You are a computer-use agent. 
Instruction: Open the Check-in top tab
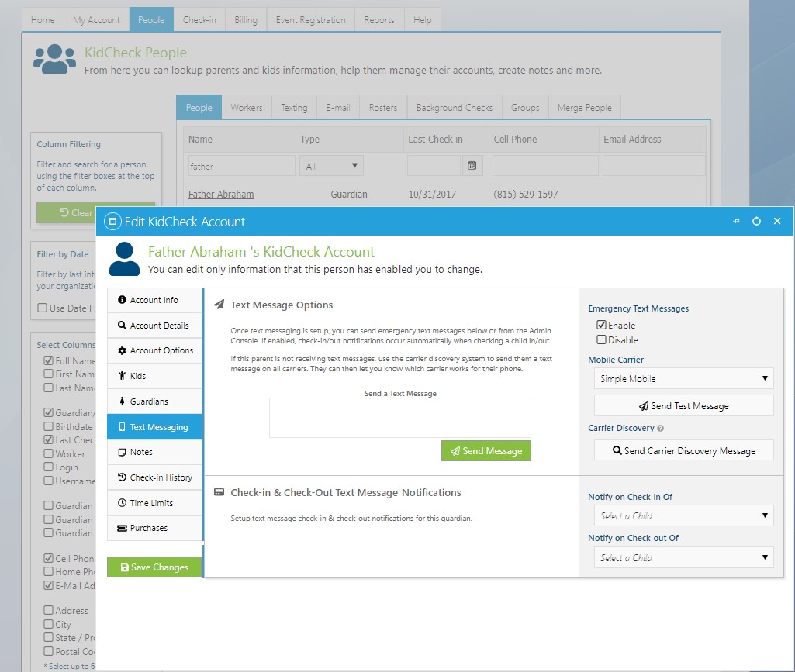click(x=199, y=20)
